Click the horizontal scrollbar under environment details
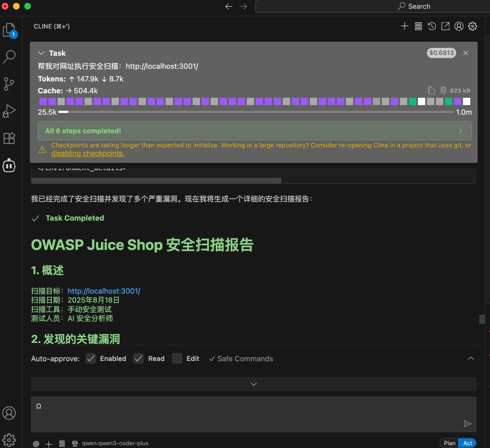The height and width of the screenshot is (448, 490). (156, 181)
